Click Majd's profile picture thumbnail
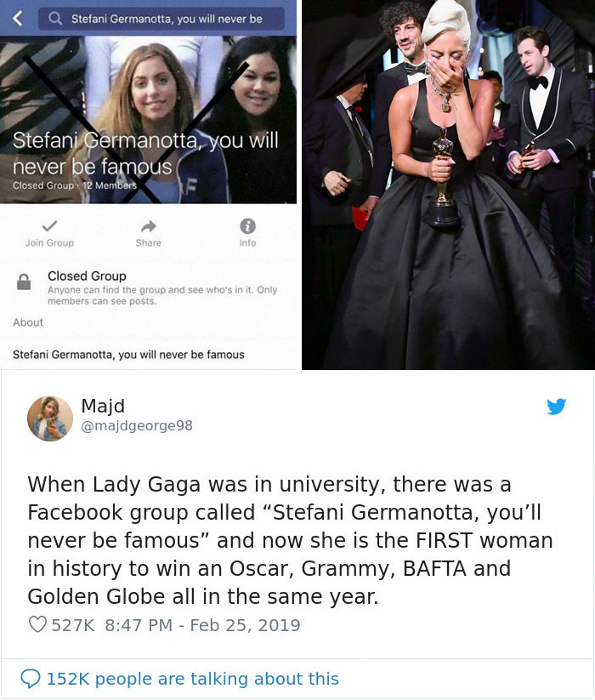The height and width of the screenshot is (700, 595). click(x=50, y=417)
